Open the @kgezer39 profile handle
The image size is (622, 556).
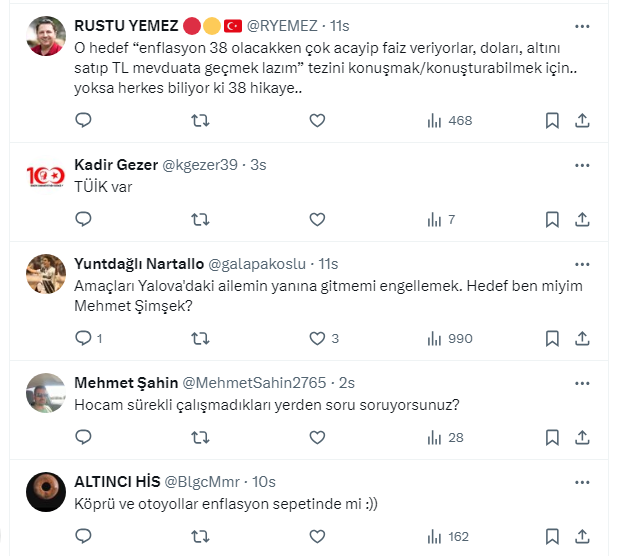pos(200,164)
